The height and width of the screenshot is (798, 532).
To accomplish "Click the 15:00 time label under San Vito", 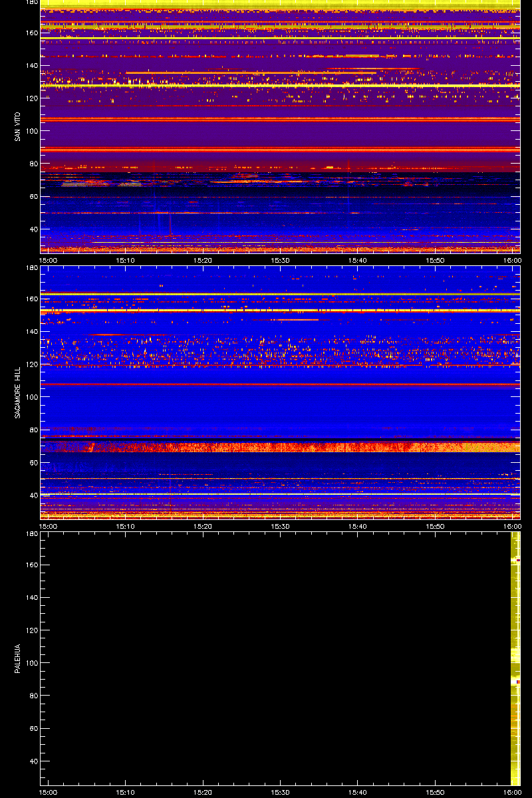I will [49, 261].
